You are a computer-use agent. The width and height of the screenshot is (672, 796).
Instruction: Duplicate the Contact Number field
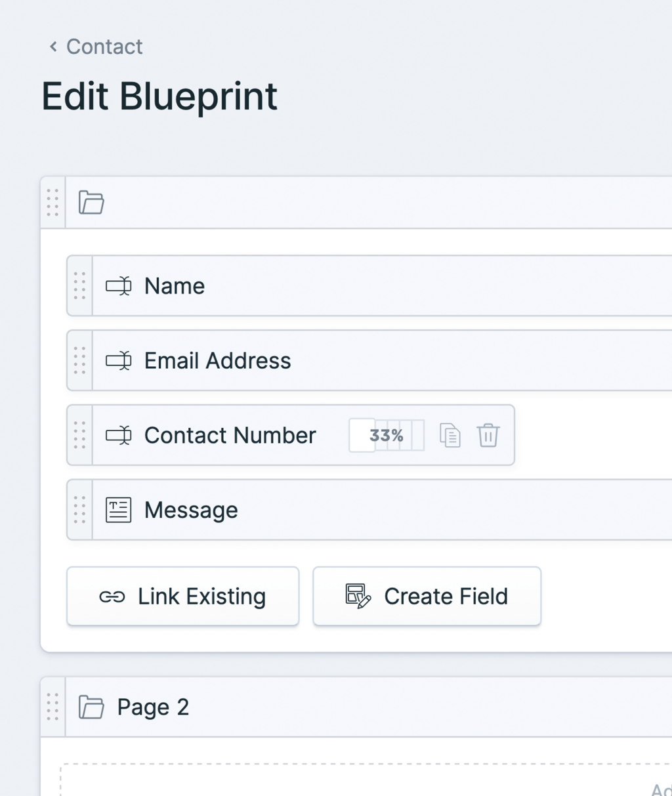pyautogui.click(x=450, y=436)
